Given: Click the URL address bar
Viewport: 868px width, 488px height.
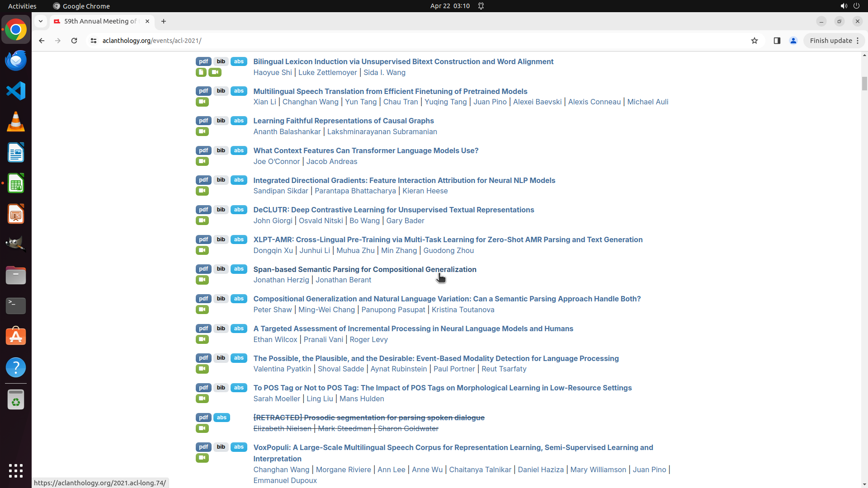Looking at the screenshot, I should click(x=407, y=41).
